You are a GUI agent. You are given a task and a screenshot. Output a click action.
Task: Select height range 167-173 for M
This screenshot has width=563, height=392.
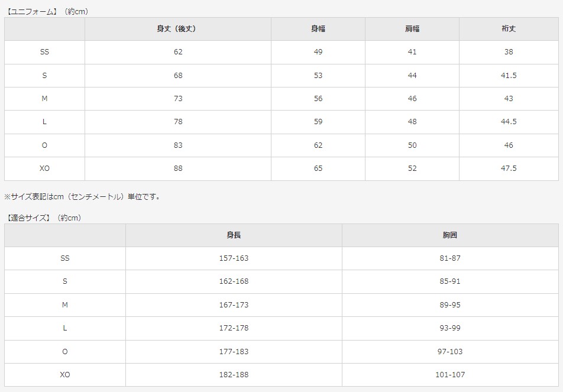tap(234, 305)
